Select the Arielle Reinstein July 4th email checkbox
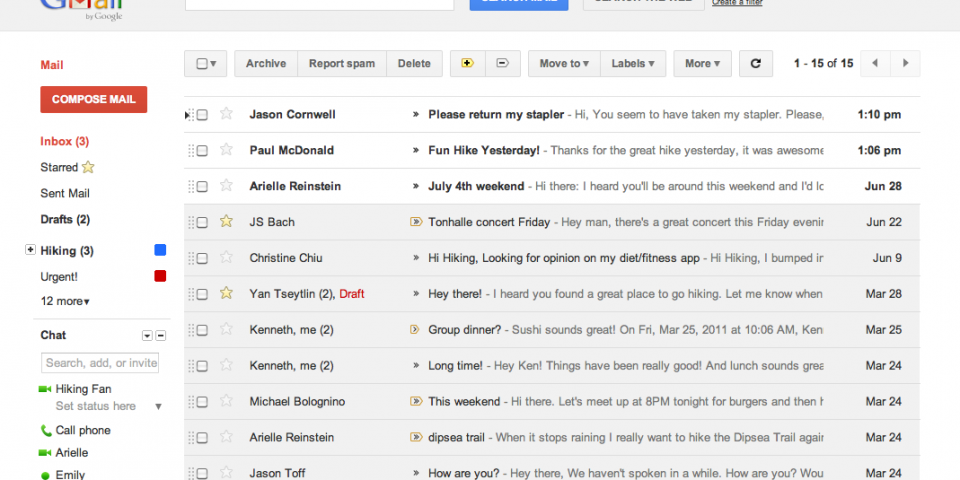The height and width of the screenshot is (480, 960). tap(202, 187)
